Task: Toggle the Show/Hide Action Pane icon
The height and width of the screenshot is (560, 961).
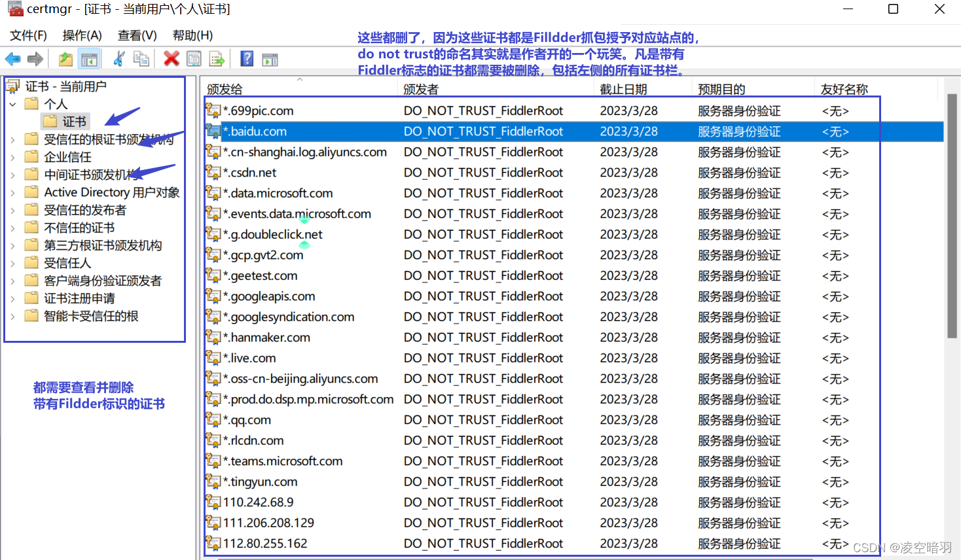Action: pos(270,60)
